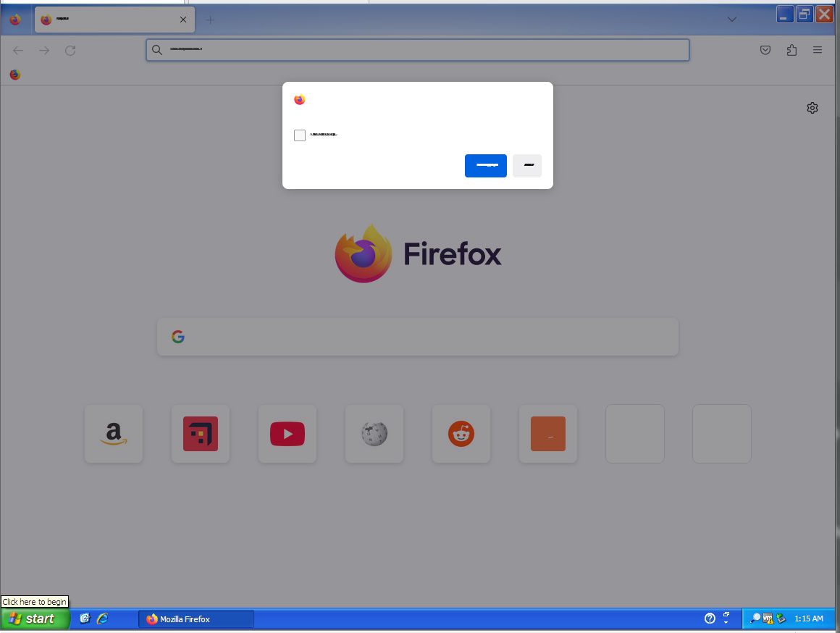
Task: Open the Save to Pocket button
Action: click(765, 51)
